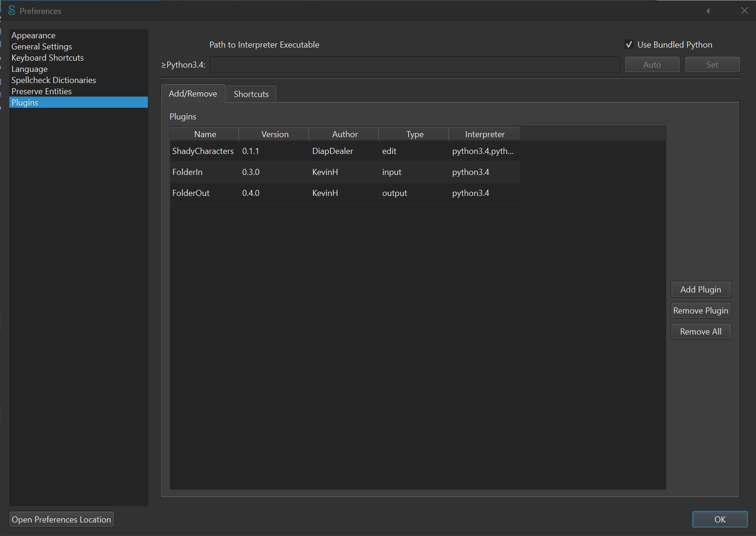Click the Sigil logo icon in title bar
The image size is (756, 536).
click(12, 11)
